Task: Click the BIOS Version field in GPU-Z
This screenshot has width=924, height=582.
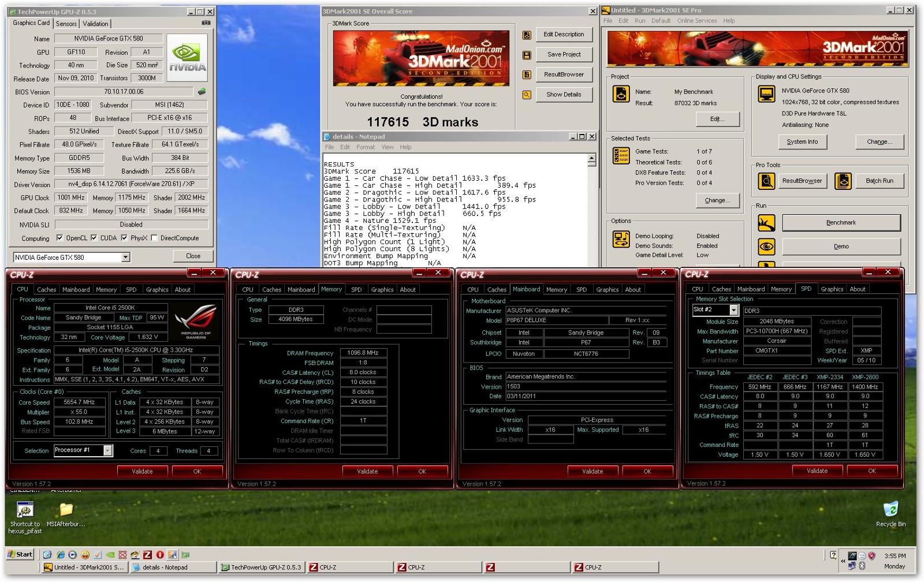Action: coord(124,91)
